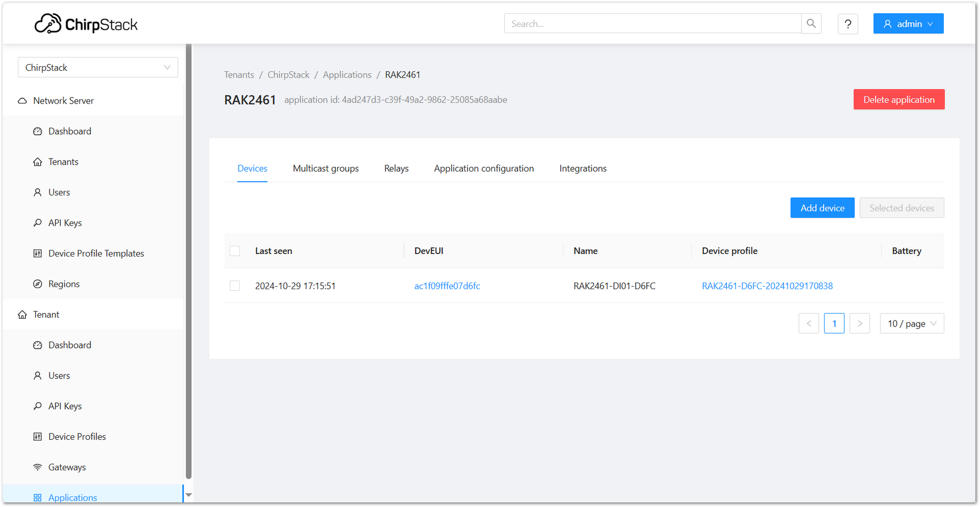Image resolution: width=980 pixels, height=507 pixels.
Task: Click the Tenants house icon
Action: [38, 162]
